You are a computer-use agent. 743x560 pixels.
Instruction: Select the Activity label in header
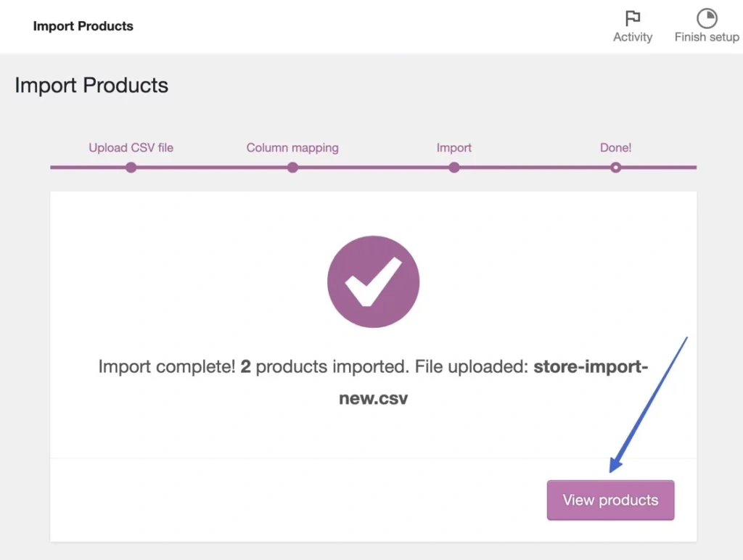click(x=633, y=37)
